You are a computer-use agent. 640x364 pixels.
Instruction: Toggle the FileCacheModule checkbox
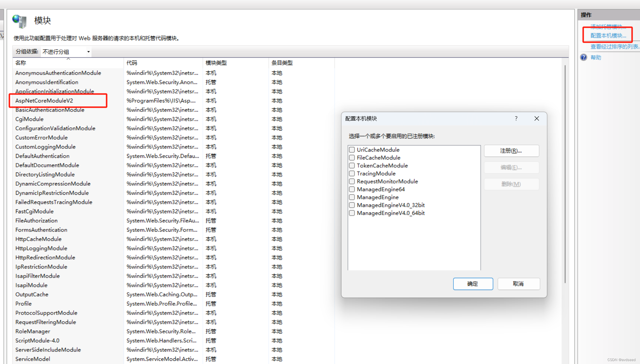352,158
